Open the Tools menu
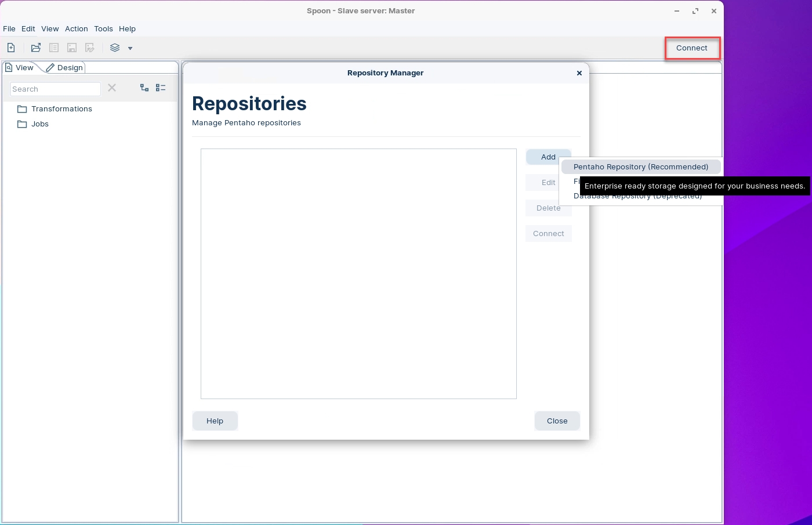This screenshot has width=812, height=525. point(104,28)
